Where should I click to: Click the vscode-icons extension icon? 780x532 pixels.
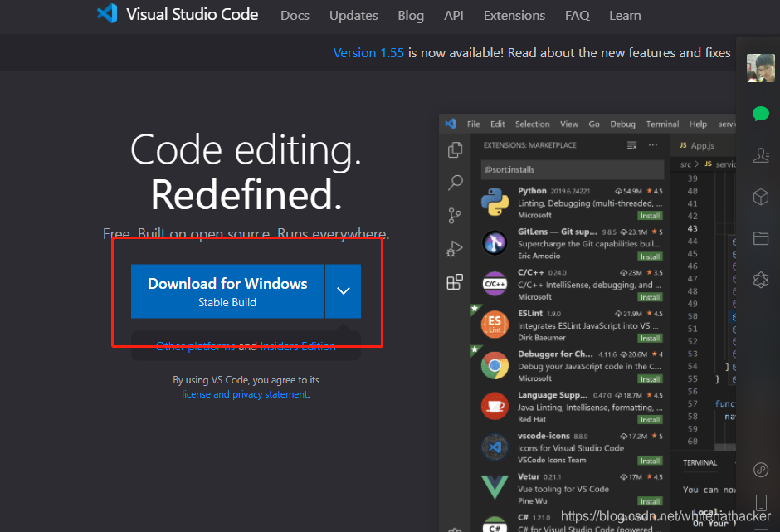pos(495,447)
